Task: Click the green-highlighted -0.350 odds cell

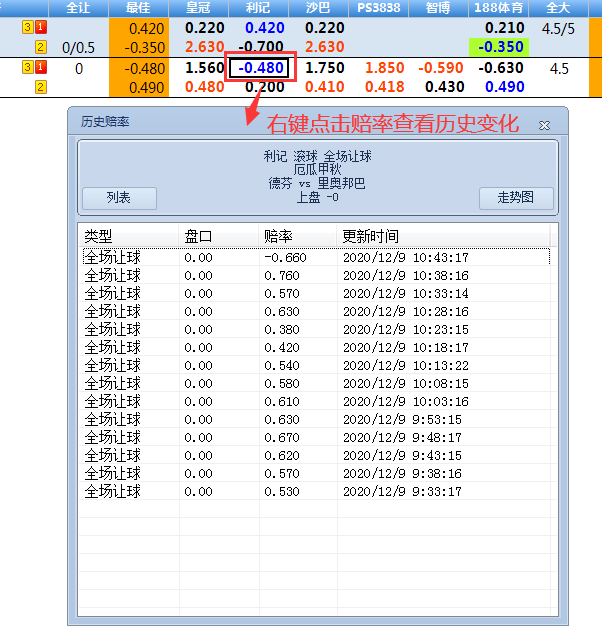Action: click(499, 47)
